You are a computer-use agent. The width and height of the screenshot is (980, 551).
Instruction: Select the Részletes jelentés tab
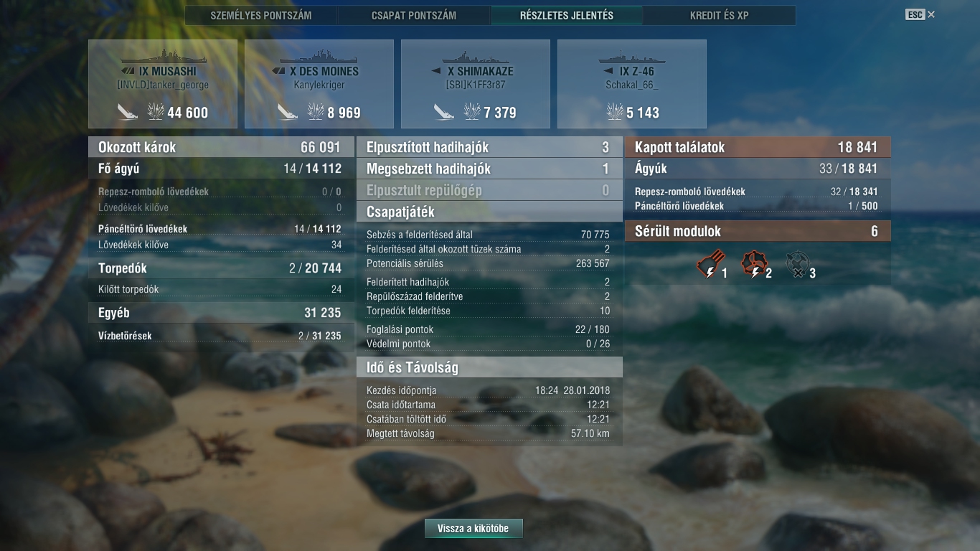point(567,15)
